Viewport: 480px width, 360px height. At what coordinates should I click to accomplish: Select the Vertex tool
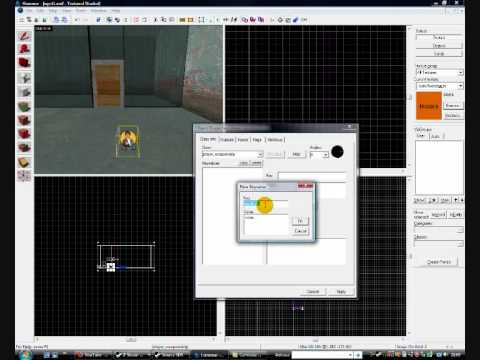coord(24,176)
